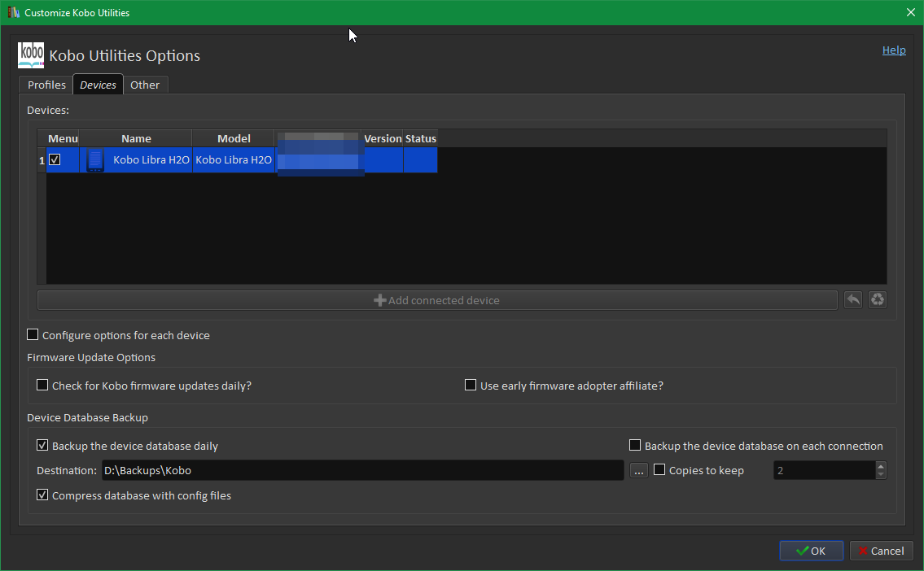
Task: Sort by the Status column header
Action: [x=420, y=138]
